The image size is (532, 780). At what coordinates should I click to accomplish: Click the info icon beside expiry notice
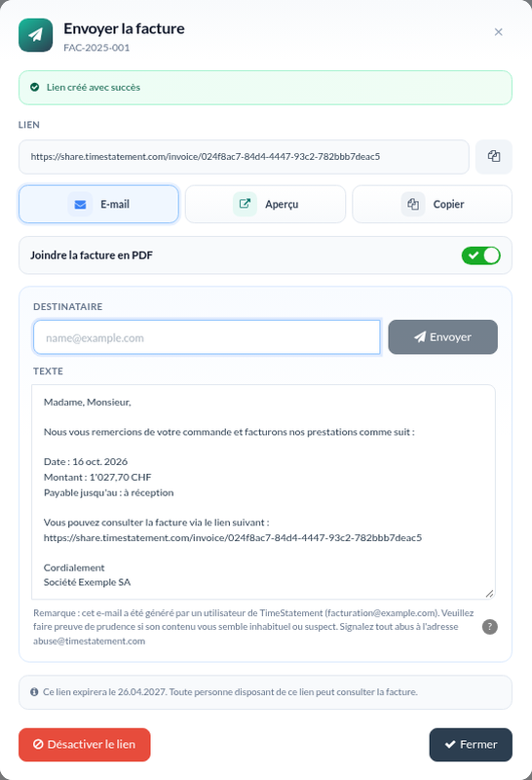pos(34,692)
